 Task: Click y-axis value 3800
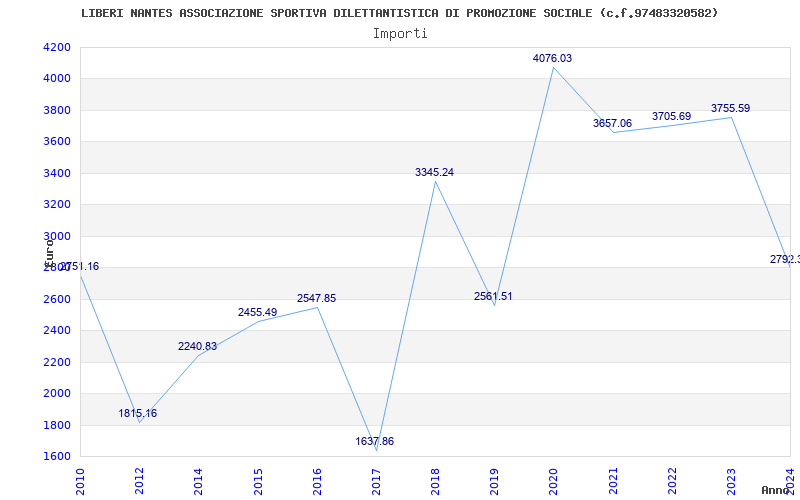point(57,110)
